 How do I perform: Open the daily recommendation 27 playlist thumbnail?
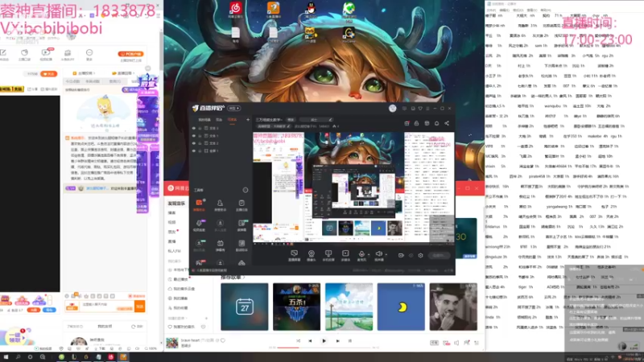pyautogui.click(x=245, y=306)
